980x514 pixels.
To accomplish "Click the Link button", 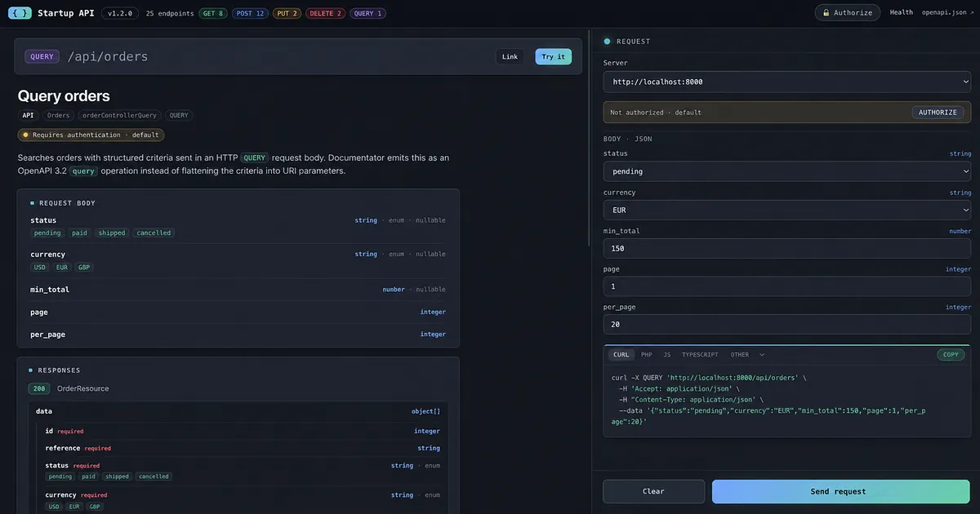I will pyautogui.click(x=510, y=57).
